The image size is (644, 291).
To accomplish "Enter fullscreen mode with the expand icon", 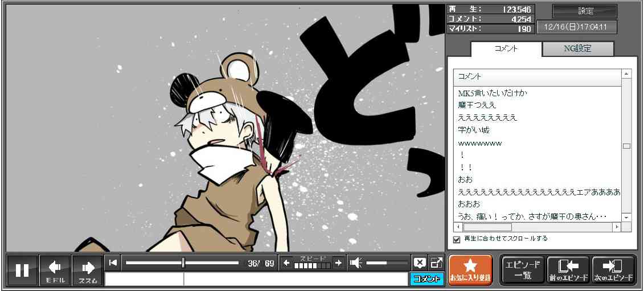I will [x=436, y=263].
